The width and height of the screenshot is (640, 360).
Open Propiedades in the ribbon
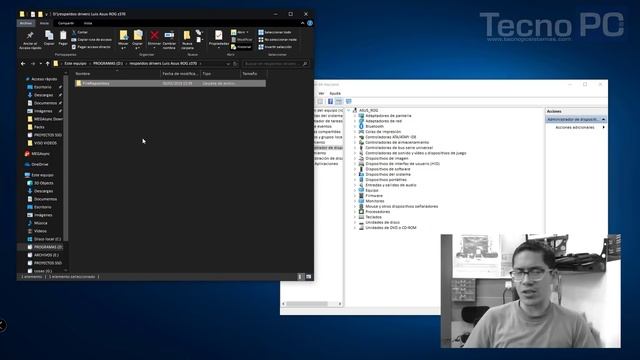219,40
